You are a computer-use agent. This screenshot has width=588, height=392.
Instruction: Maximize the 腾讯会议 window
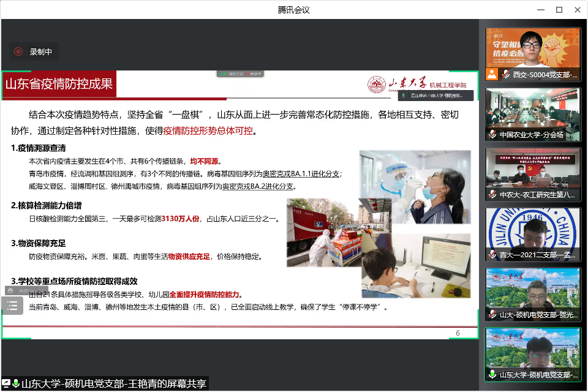(x=559, y=9)
